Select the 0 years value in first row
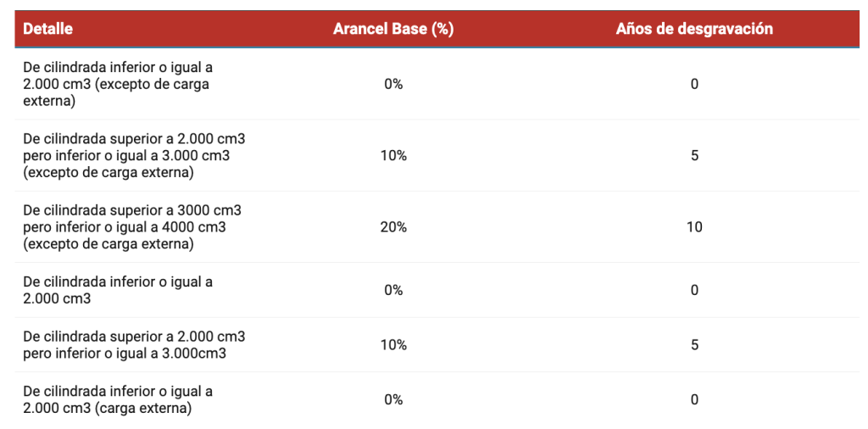 [694, 84]
